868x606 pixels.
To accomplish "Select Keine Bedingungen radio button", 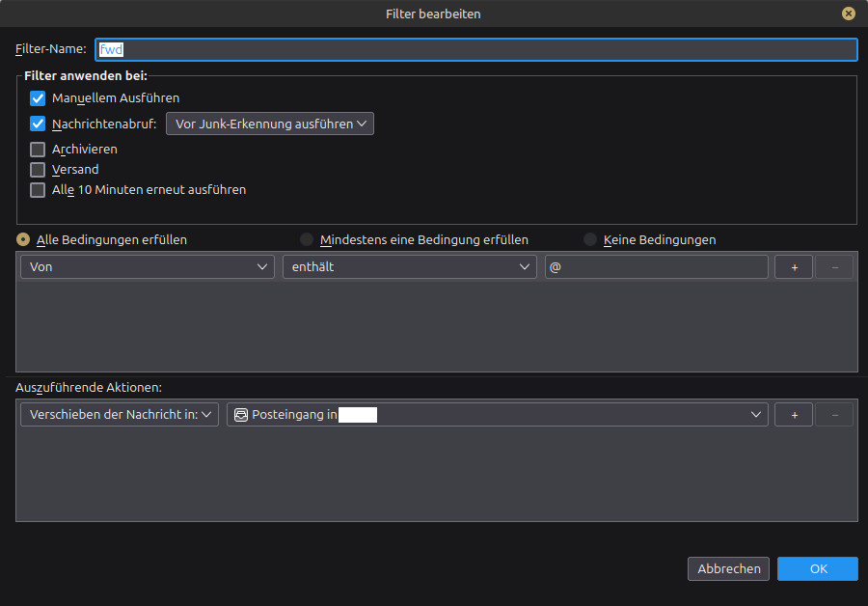I will pos(590,239).
